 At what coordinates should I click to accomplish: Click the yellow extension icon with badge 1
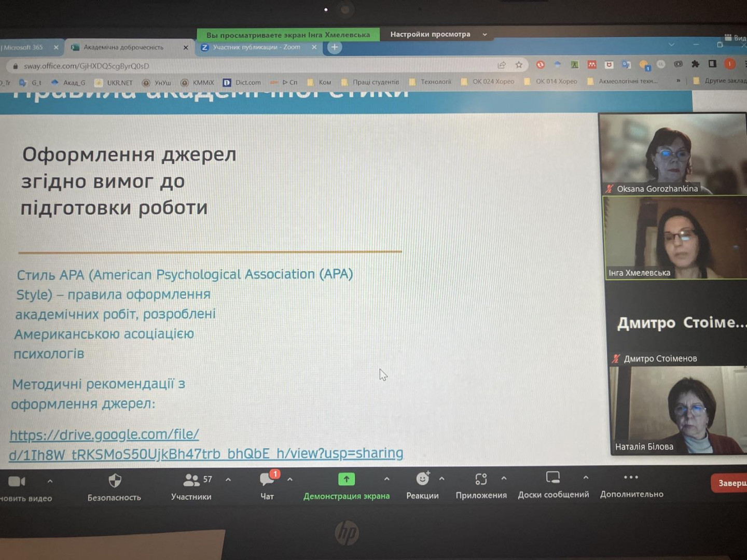click(x=644, y=65)
